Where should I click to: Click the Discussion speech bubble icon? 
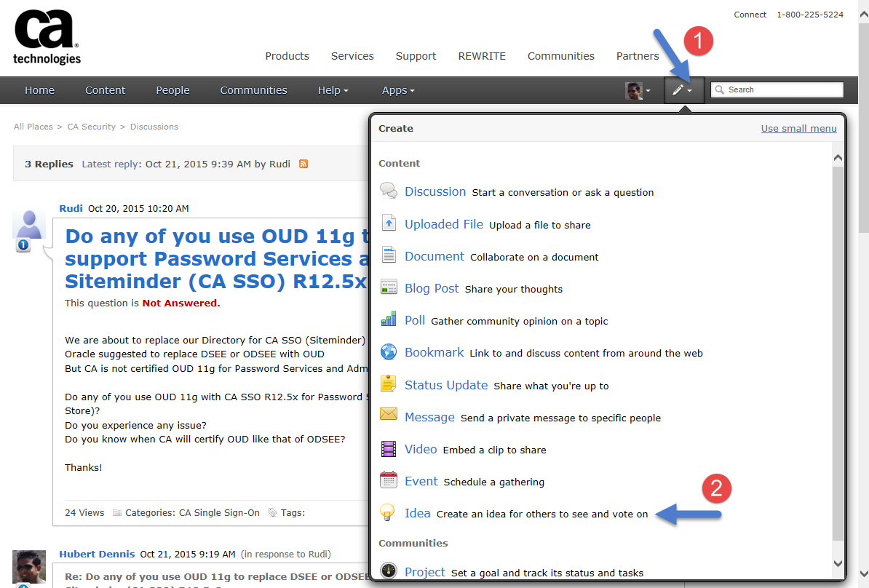pos(389,191)
